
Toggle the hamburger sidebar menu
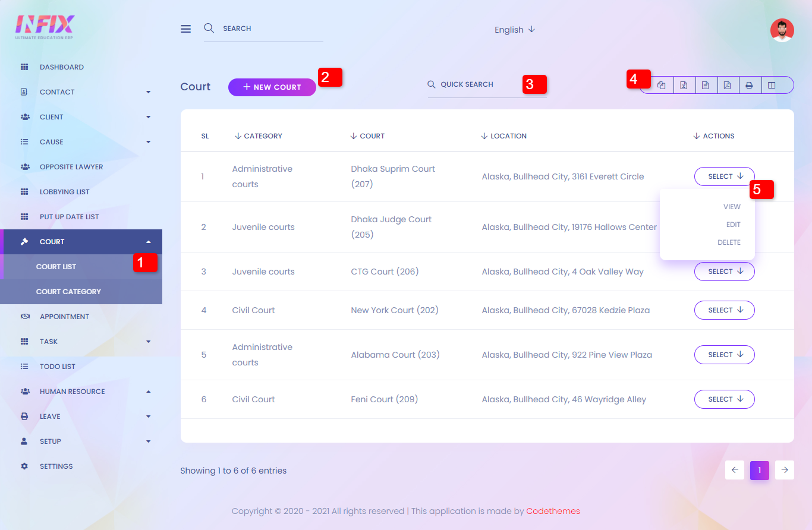(186, 29)
